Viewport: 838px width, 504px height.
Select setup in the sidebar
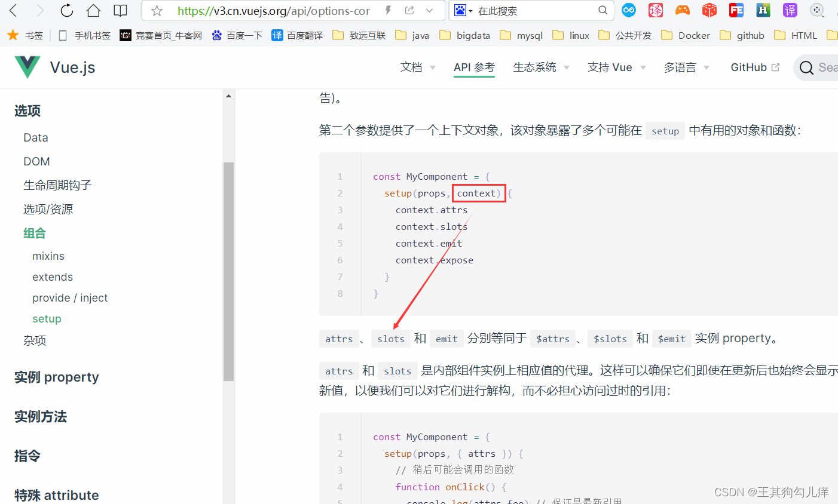(x=47, y=318)
